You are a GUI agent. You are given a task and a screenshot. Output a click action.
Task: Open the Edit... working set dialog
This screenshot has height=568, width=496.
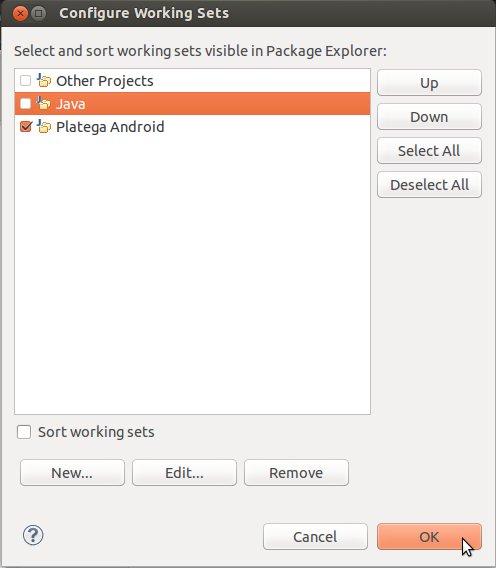pos(184,473)
